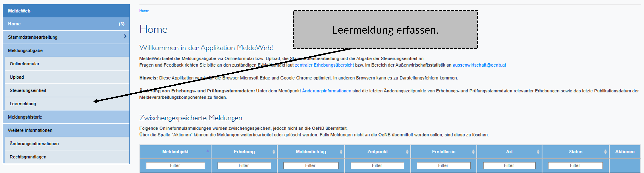644x173 pixels.
Task: Sort table by Status column arrows
Action: 605,152
